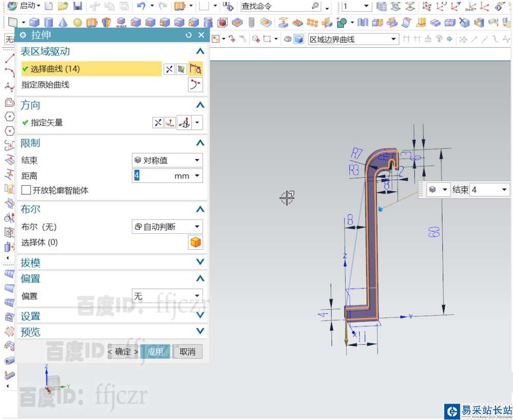
Task: Open the 布尔 自动判断 dropdown
Action: click(x=167, y=227)
